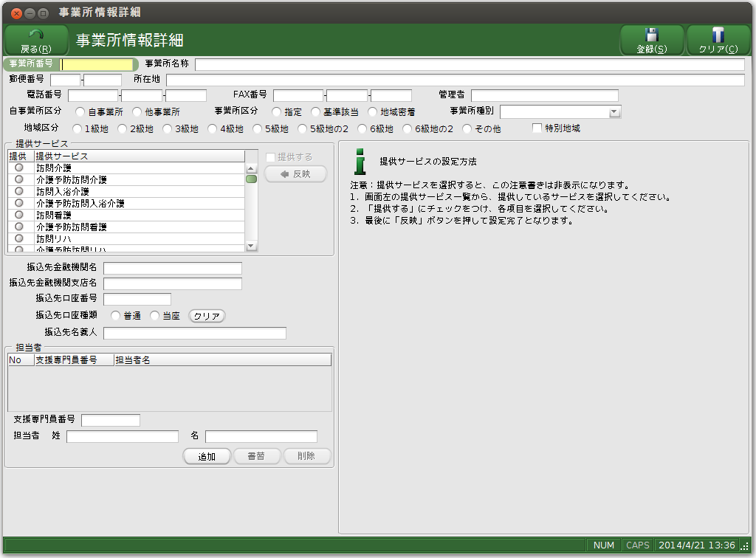Click the 振込先金融機関名 field

(173, 269)
